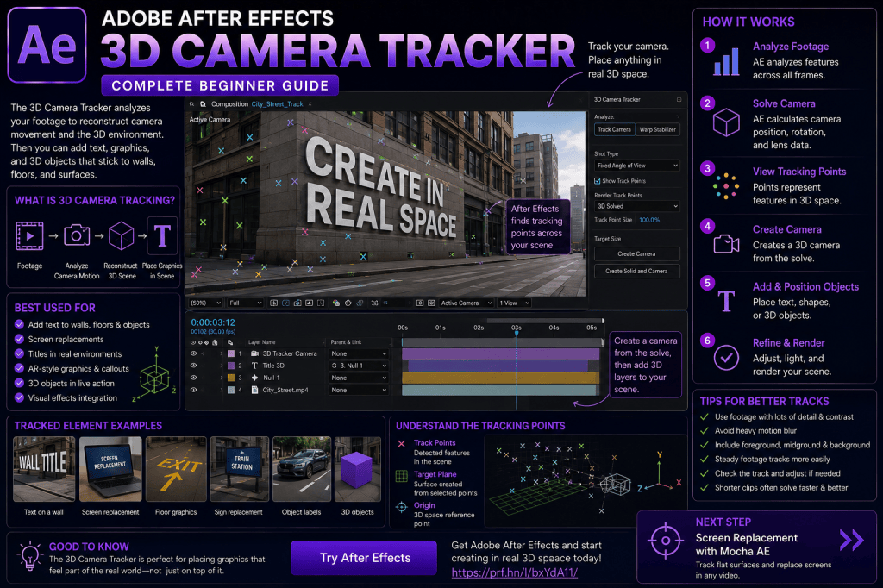Click the label color swatch of Title 3D
The height and width of the screenshot is (588, 883).
click(x=231, y=366)
